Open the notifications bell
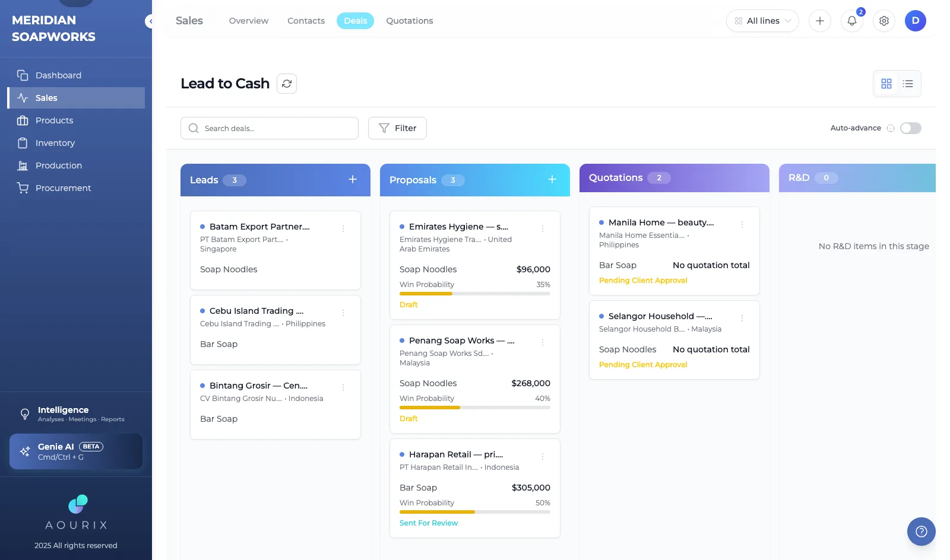950x560 pixels. point(852,21)
